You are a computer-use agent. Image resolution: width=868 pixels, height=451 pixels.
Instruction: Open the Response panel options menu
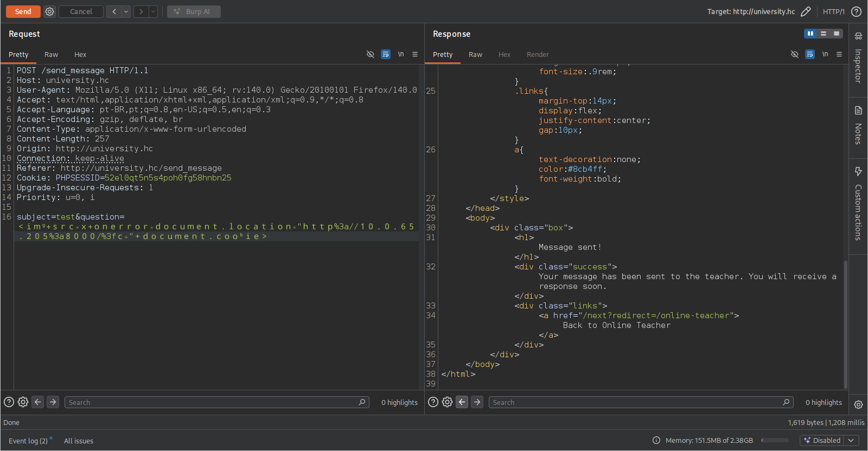coord(839,54)
